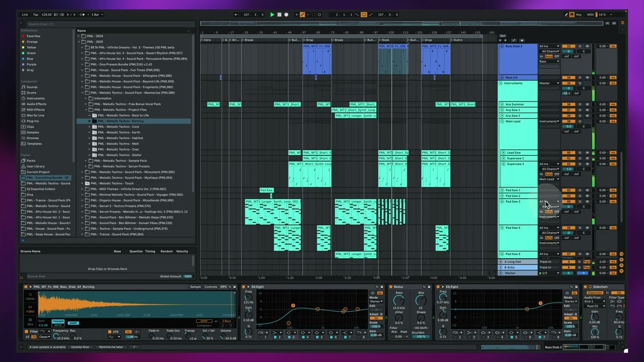
Task: Expand PML - Melodic Techno - Back to Life project
Action: click(90, 115)
